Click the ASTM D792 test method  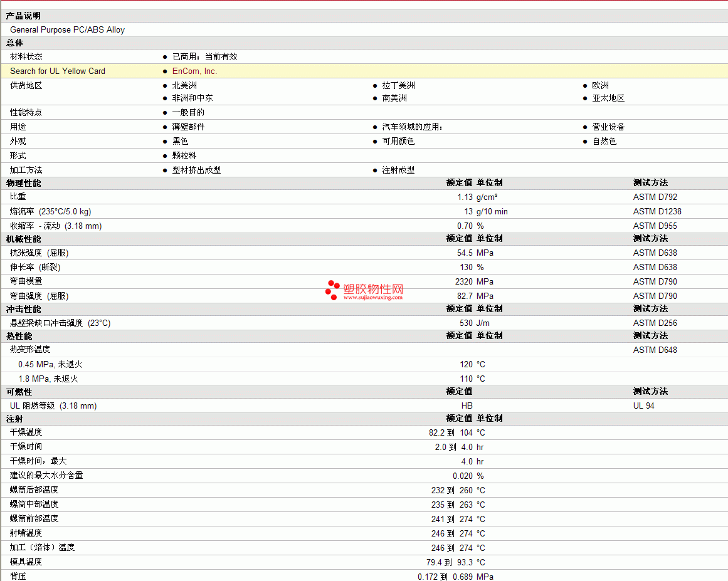[x=655, y=197]
